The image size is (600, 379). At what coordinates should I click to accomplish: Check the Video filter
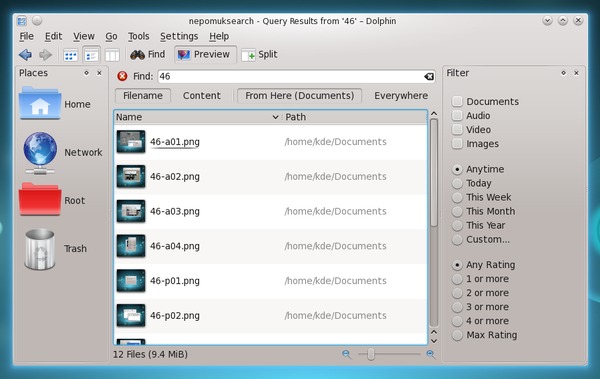coord(457,130)
